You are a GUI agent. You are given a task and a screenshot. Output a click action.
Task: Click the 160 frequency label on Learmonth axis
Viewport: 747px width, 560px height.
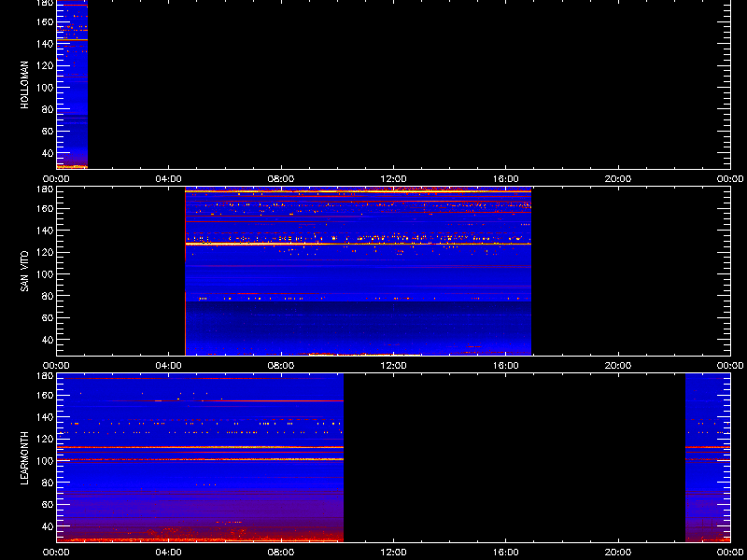coord(45,395)
